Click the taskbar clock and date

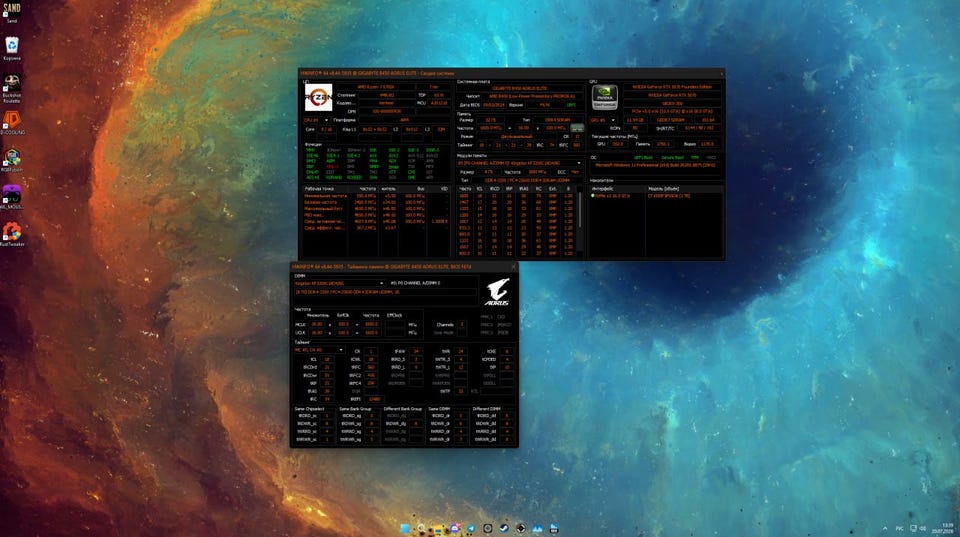(947, 528)
